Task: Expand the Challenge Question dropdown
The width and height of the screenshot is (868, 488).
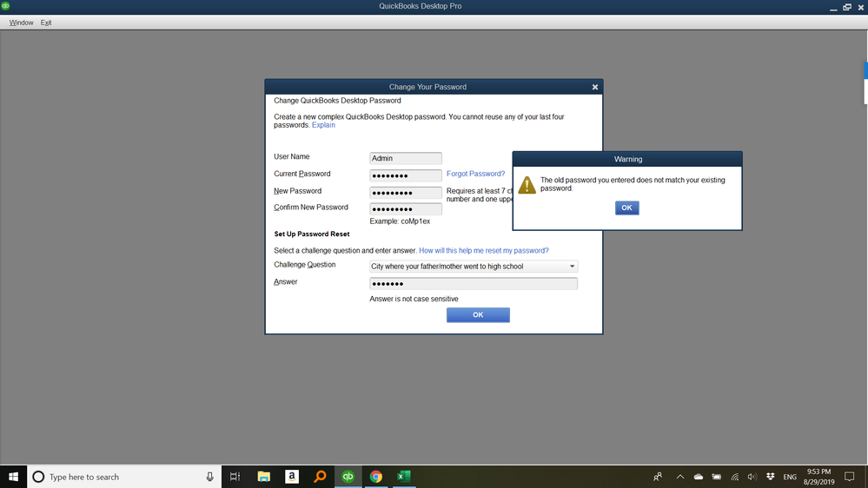Action: tap(572, 266)
